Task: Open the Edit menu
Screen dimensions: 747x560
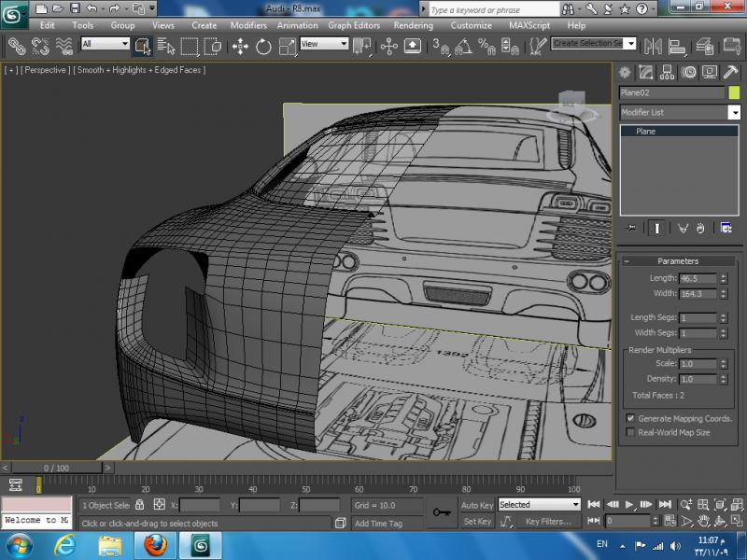Action: tap(48, 25)
